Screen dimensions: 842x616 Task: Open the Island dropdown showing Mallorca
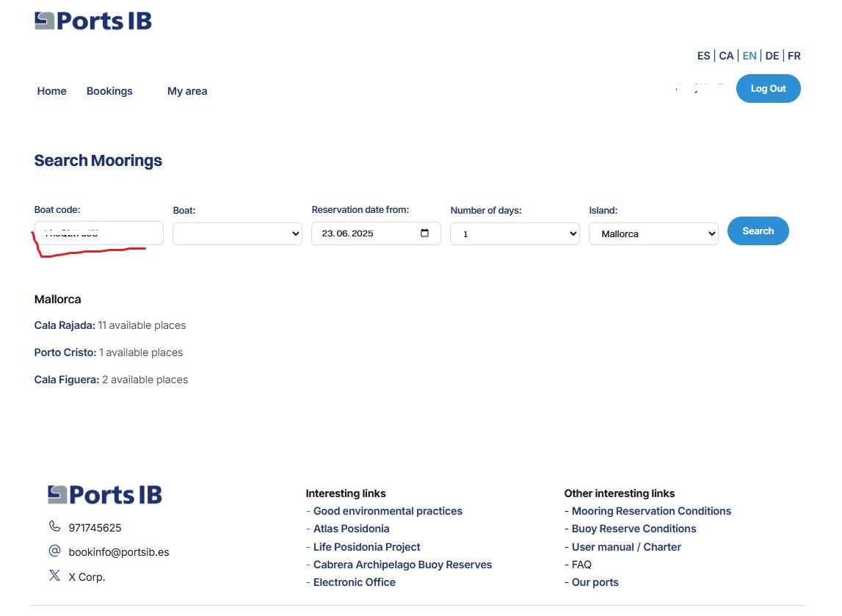tap(653, 234)
